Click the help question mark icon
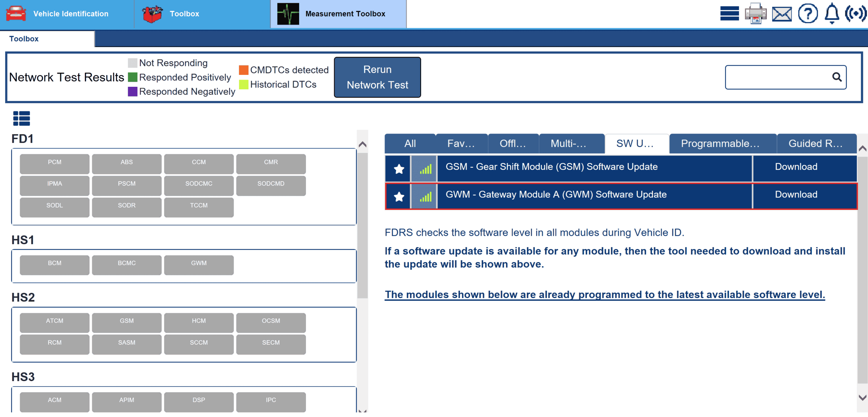This screenshot has width=868, height=417. click(x=808, y=14)
